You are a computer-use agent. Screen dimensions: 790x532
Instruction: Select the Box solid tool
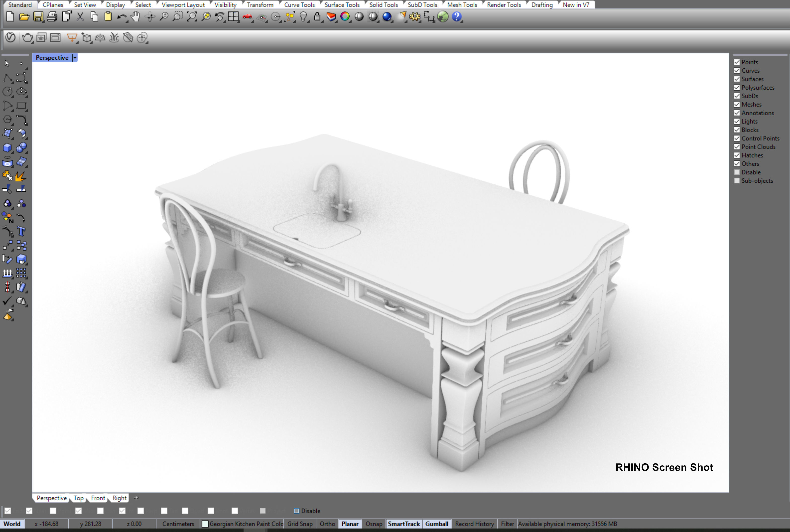click(x=8, y=148)
